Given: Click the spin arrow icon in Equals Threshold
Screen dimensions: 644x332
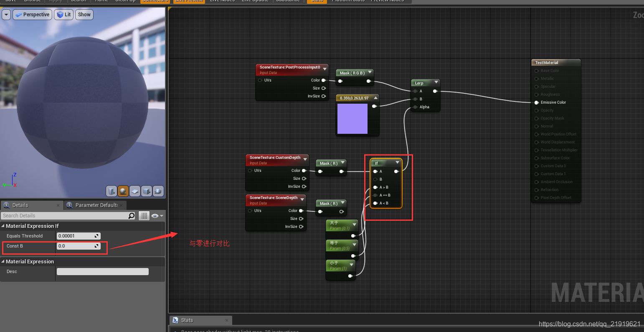Looking at the screenshot, I should pos(96,236).
